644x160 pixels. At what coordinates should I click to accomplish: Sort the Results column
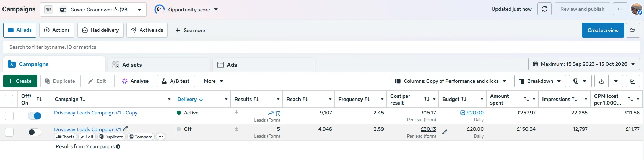[x=256, y=99]
